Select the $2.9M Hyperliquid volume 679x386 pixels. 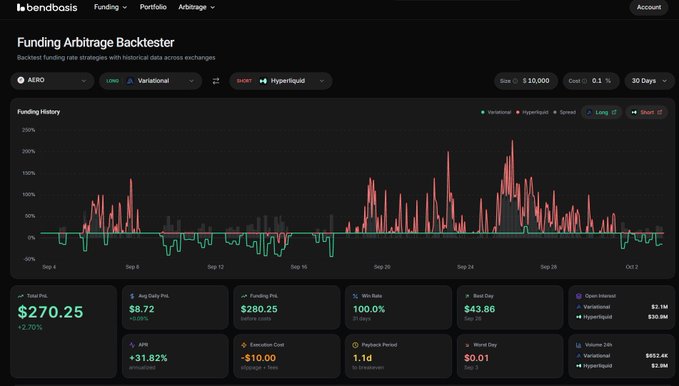click(660, 366)
